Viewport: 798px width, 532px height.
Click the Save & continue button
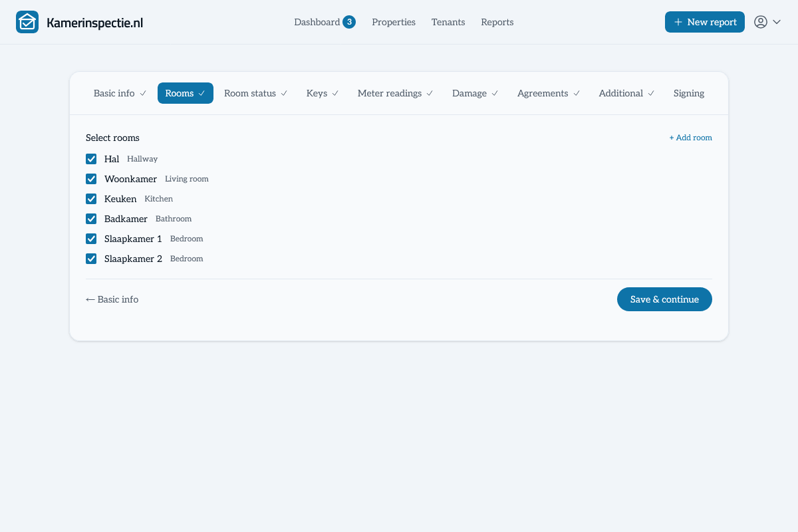[664, 299]
